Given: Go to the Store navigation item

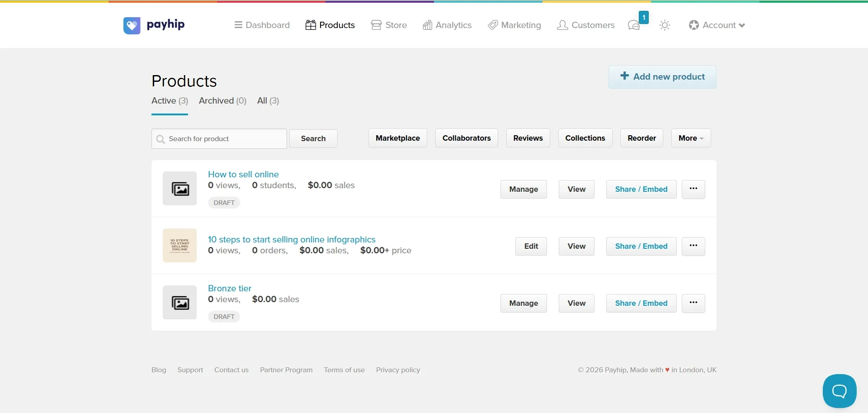Looking at the screenshot, I should click(389, 25).
